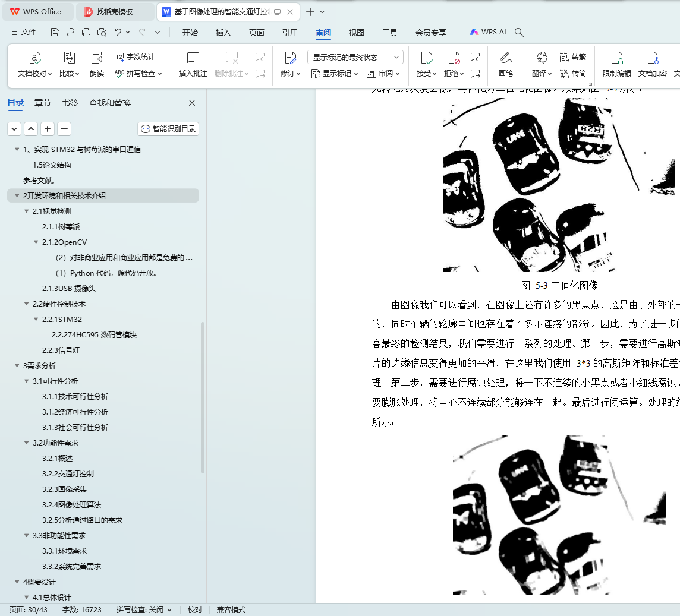Open the new tab dropdown arrow
680x616 pixels.
click(x=322, y=12)
